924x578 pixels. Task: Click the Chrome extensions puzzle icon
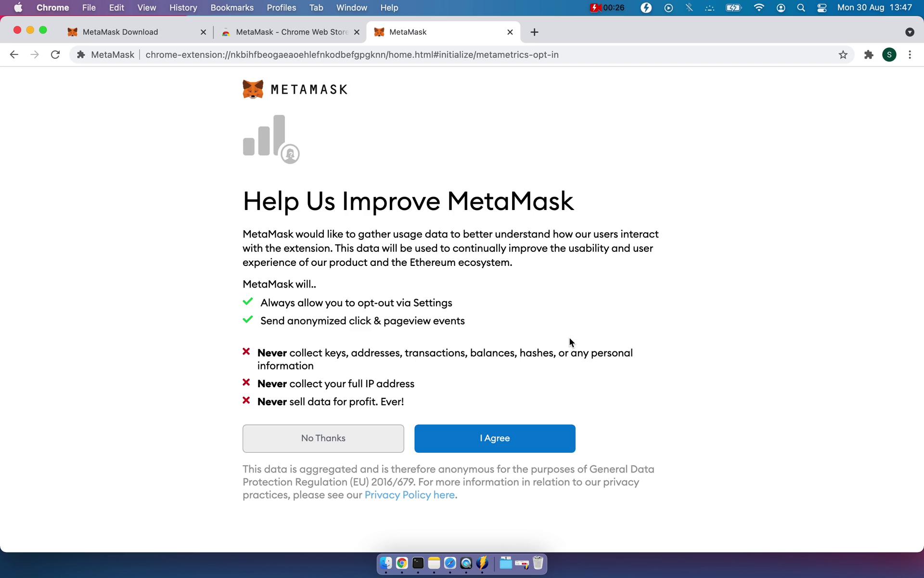[869, 54]
